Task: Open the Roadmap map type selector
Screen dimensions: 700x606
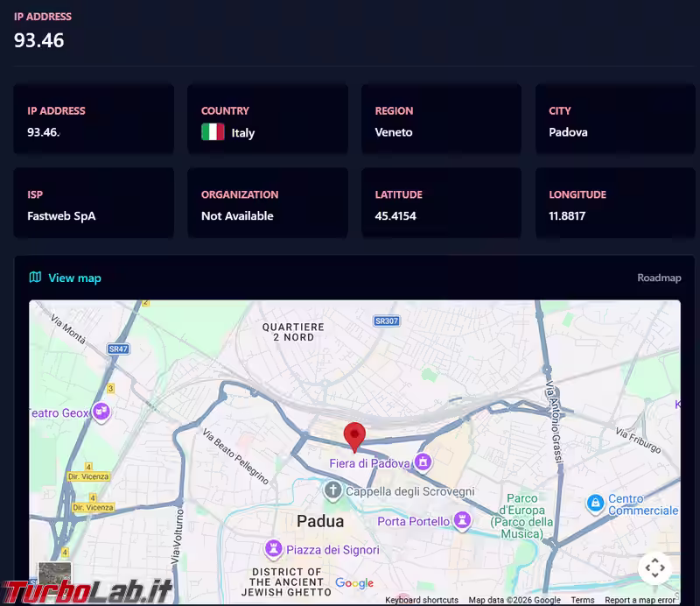Action: point(659,278)
